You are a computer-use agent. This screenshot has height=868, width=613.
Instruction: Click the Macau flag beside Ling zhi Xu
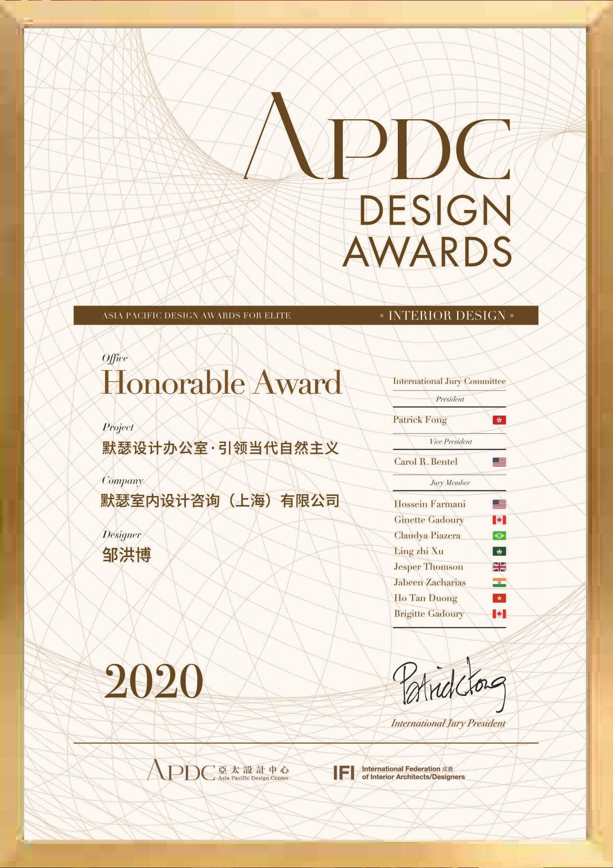tap(499, 551)
